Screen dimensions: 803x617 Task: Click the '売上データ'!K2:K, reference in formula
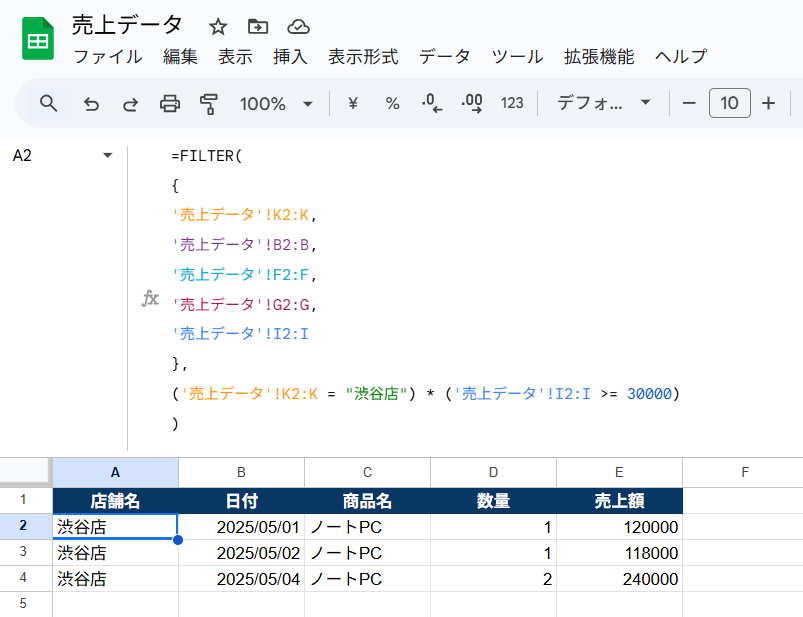pos(244,215)
